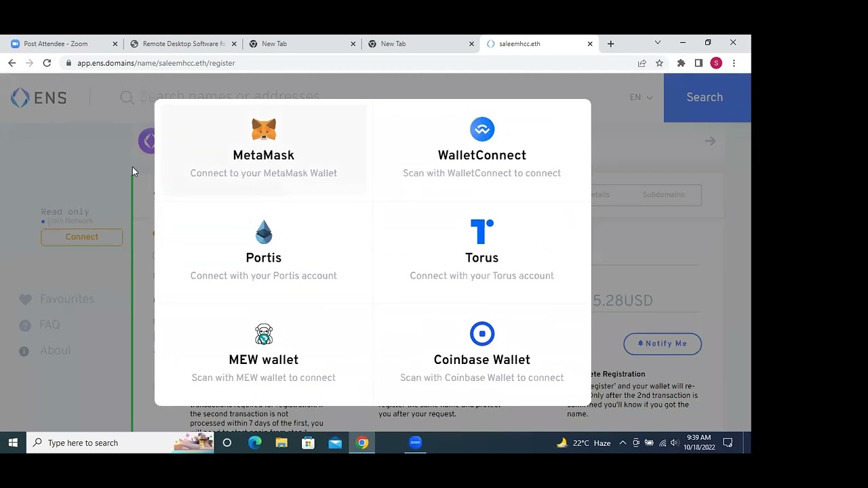Open Microsoft Edge from the taskbar
Viewport: 868px width, 488px height.
[254, 443]
